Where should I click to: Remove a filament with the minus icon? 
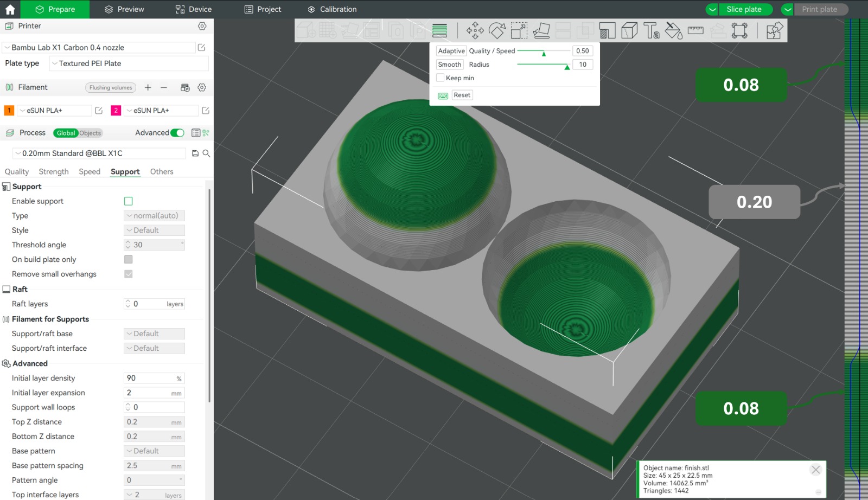tap(164, 87)
